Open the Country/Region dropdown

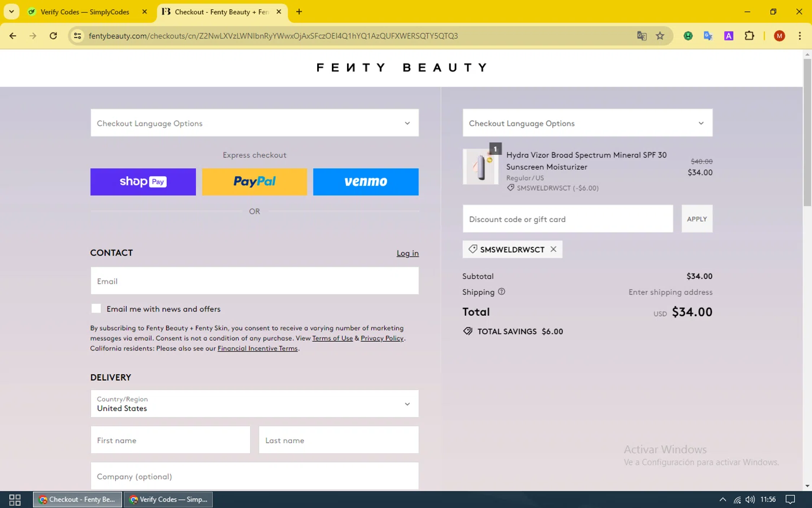point(254,403)
